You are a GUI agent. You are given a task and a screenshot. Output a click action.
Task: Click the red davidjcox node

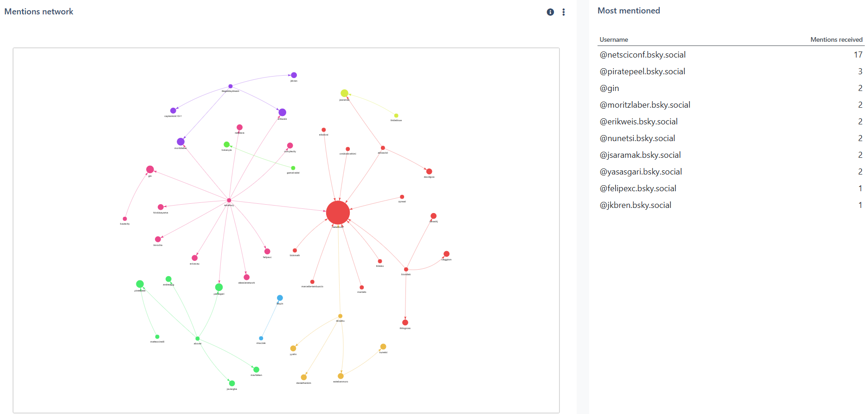pyautogui.click(x=429, y=172)
